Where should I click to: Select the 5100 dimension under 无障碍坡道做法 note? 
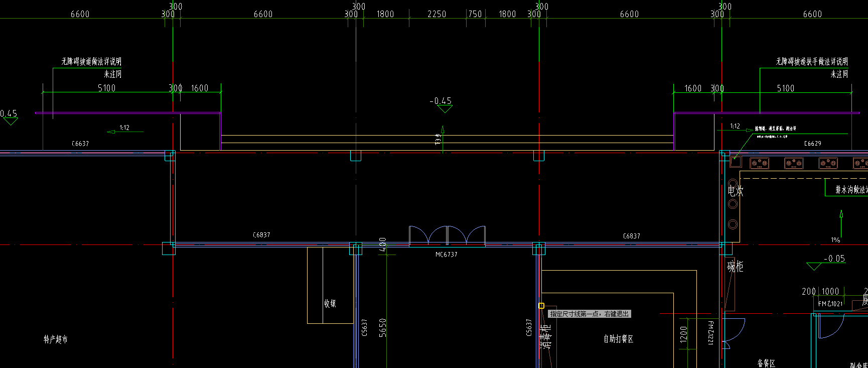tap(106, 88)
